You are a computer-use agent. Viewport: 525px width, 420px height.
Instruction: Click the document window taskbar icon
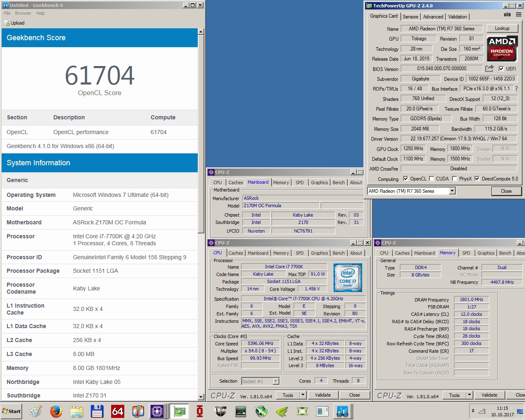[x=323, y=411]
